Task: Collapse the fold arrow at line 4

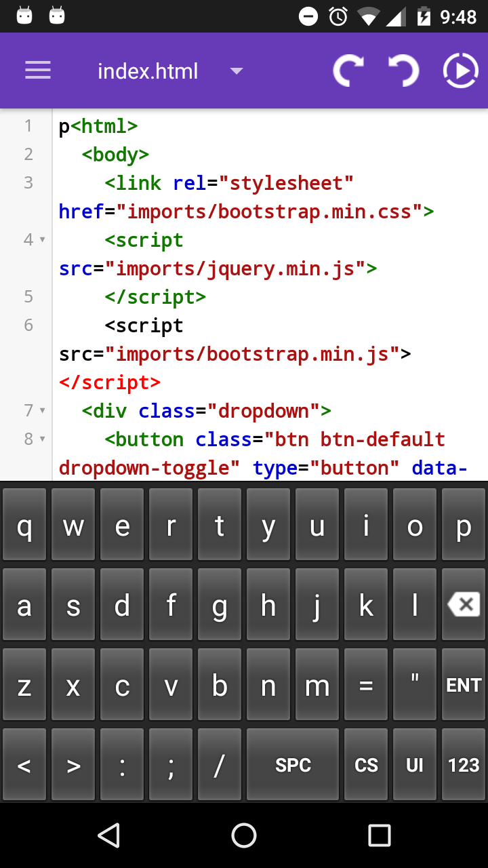Action: point(43,240)
